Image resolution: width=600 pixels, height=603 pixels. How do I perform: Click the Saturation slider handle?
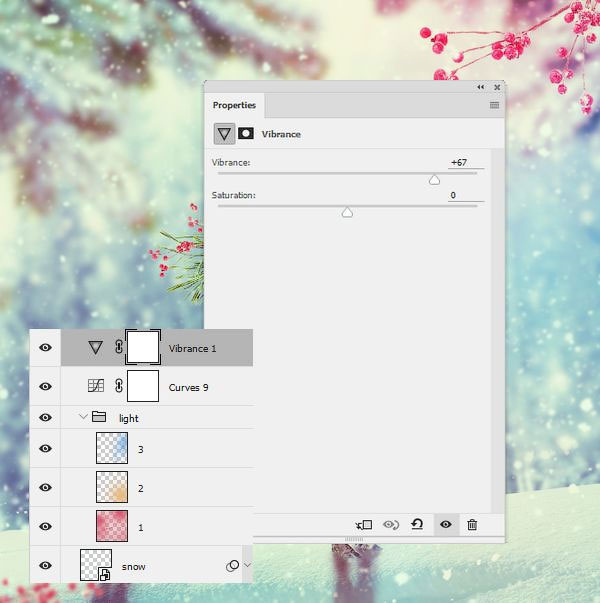pyautogui.click(x=347, y=212)
